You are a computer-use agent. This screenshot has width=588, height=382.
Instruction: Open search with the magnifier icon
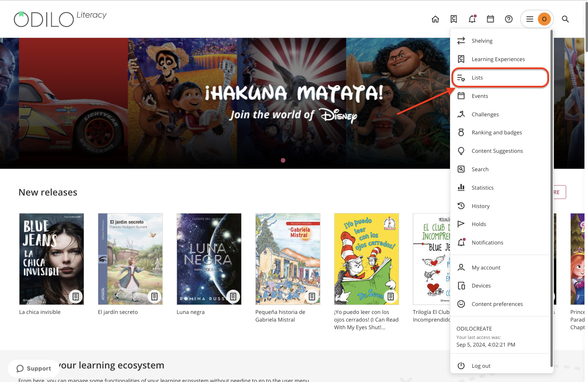(565, 19)
